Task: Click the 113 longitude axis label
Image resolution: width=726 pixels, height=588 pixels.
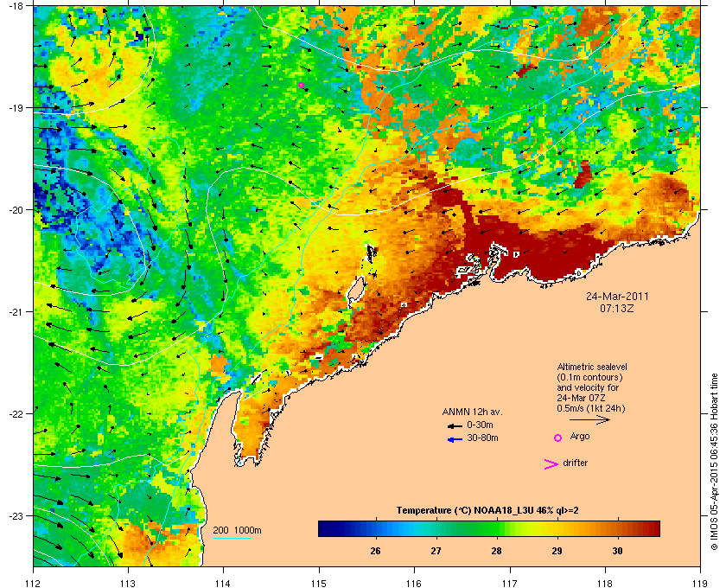Action: click(128, 583)
